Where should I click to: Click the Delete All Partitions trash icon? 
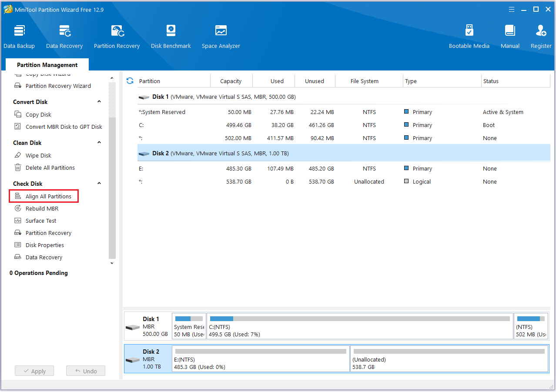(18, 168)
